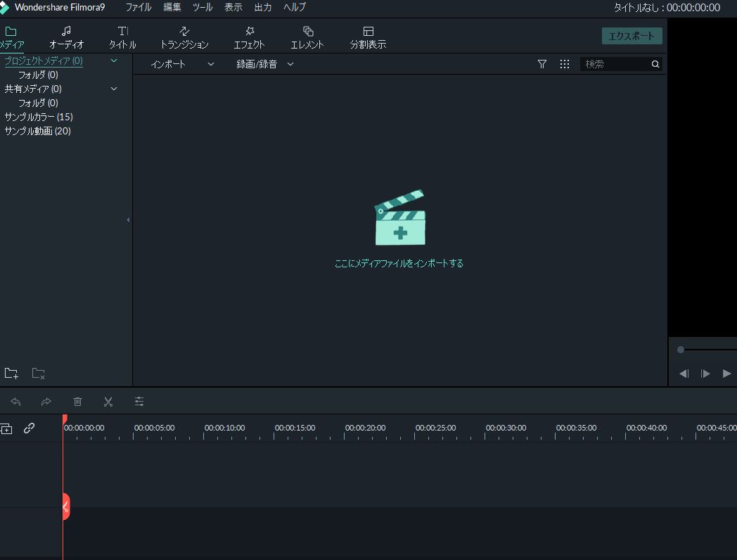Click the preview progress slider handle
737x560 pixels.
coord(681,350)
